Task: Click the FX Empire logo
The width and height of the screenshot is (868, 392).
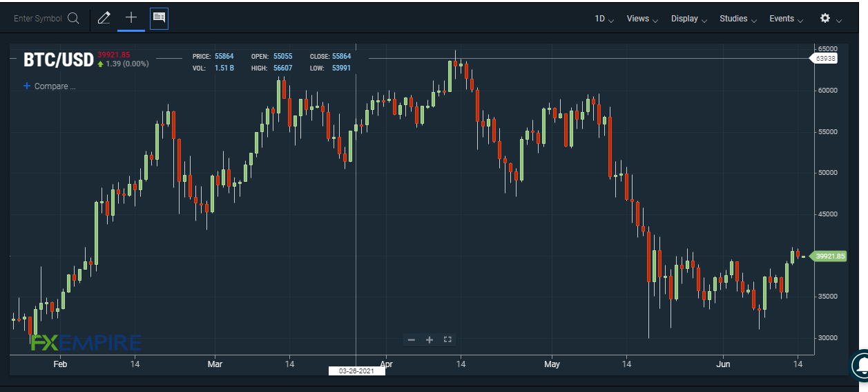Action: point(86,342)
